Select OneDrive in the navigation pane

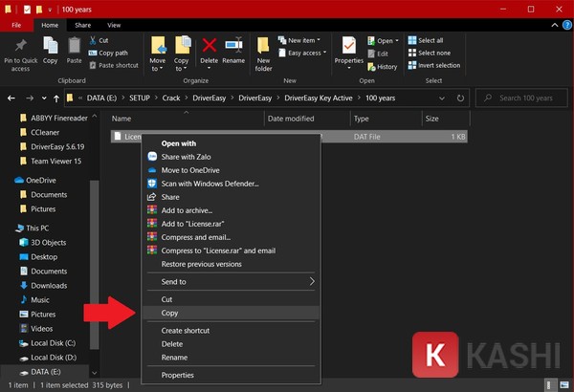[35, 181]
